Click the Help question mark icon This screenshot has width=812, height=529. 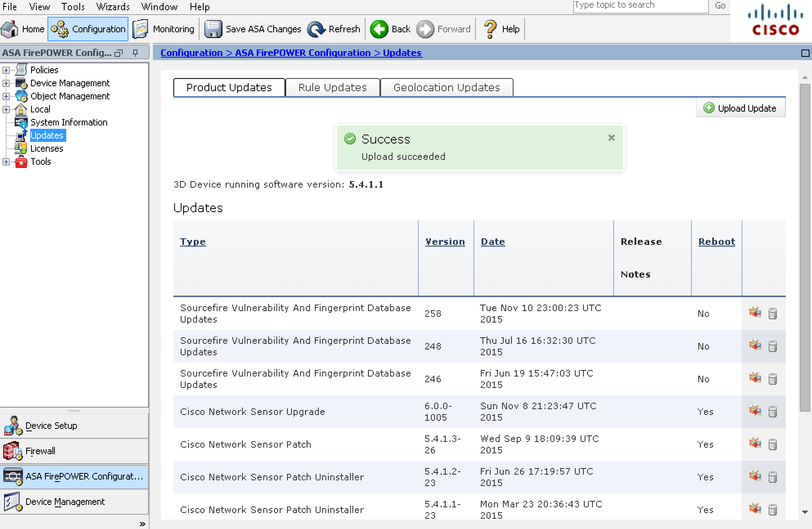[x=490, y=29]
